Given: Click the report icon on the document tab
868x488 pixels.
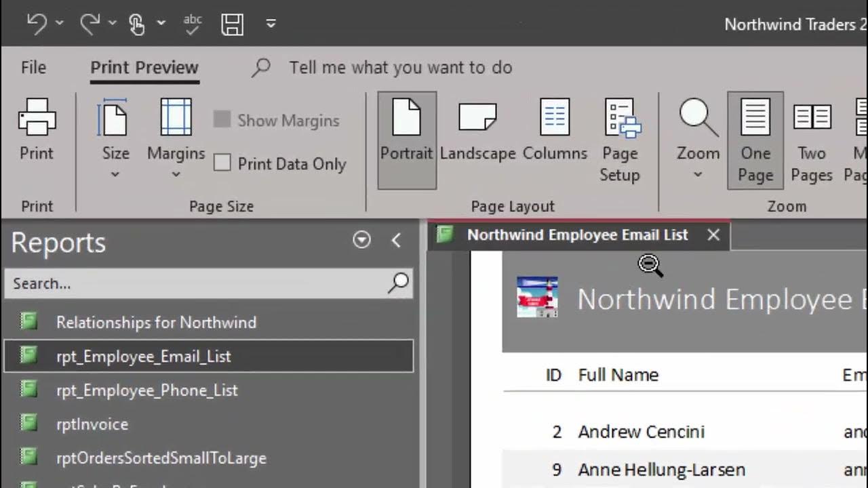Looking at the screenshot, I should click(x=445, y=235).
